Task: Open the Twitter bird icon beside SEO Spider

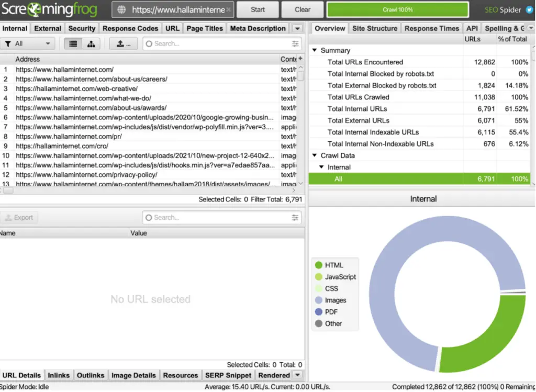Action: (x=530, y=10)
